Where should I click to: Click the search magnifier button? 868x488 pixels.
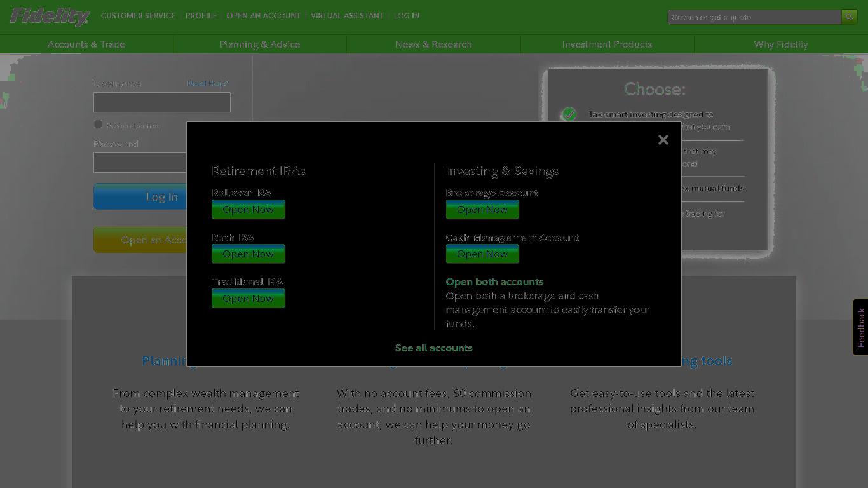coord(850,17)
